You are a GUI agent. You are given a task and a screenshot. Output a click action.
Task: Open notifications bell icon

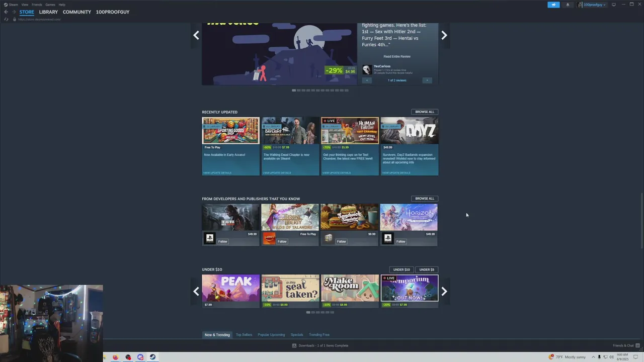point(568,5)
